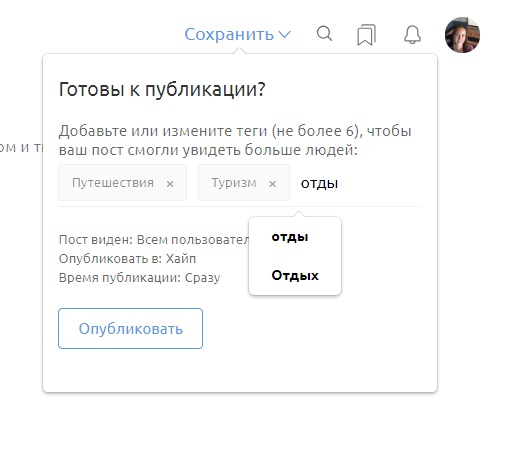This screenshot has height=453, width=532.
Task: Change the Пост виден visibility setting
Action: coord(154,240)
